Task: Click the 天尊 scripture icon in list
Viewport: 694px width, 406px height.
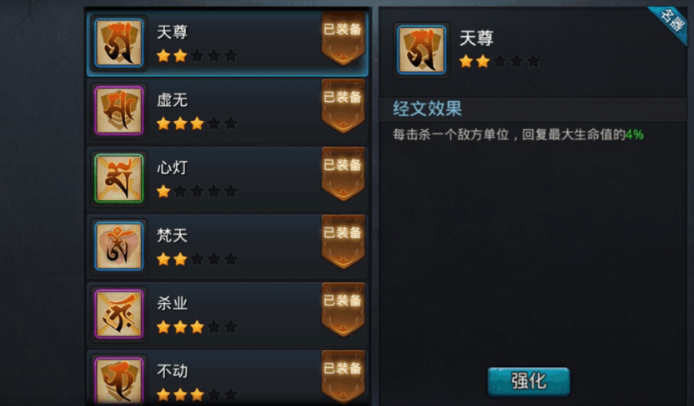Action: tap(119, 43)
